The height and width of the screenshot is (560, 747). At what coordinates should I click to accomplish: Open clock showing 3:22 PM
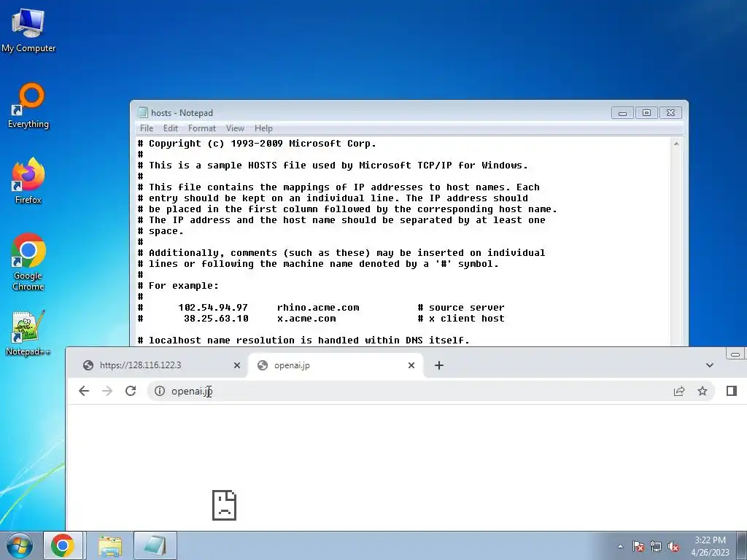point(710,545)
